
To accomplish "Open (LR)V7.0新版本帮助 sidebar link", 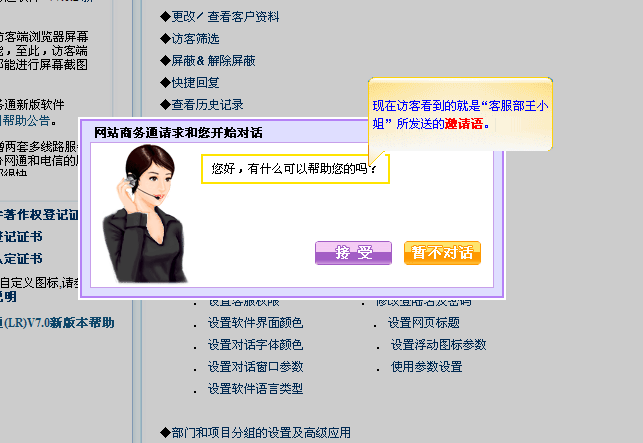I will click(x=58, y=323).
